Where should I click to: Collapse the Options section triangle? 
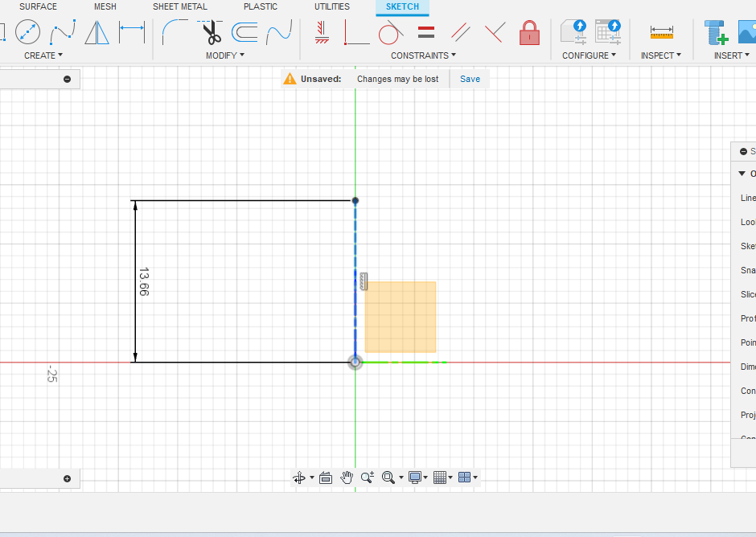click(742, 174)
